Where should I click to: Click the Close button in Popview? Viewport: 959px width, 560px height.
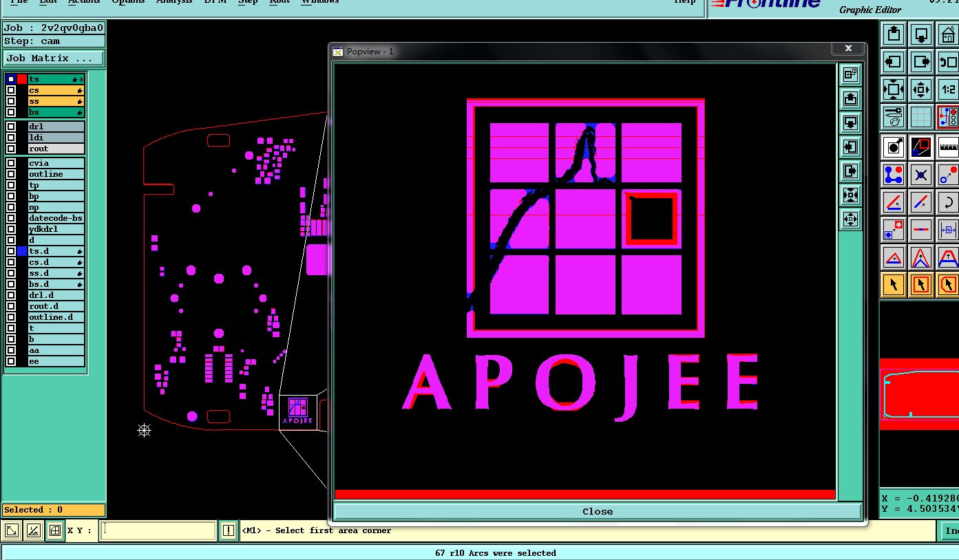597,511
